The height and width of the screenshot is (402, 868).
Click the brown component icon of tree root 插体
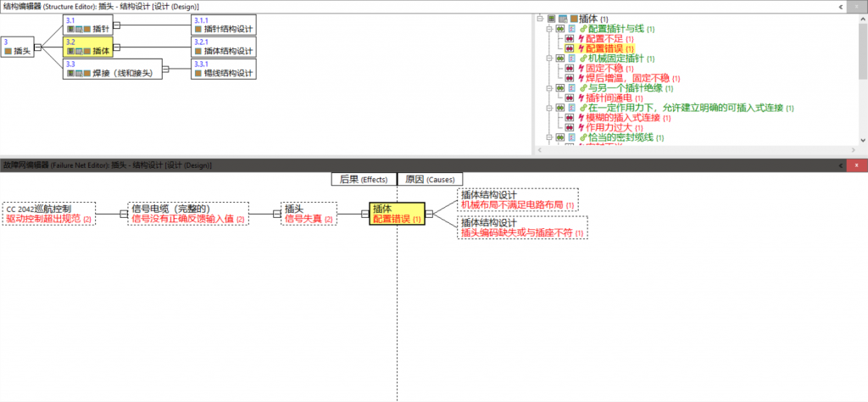click(x=574, y=18)
